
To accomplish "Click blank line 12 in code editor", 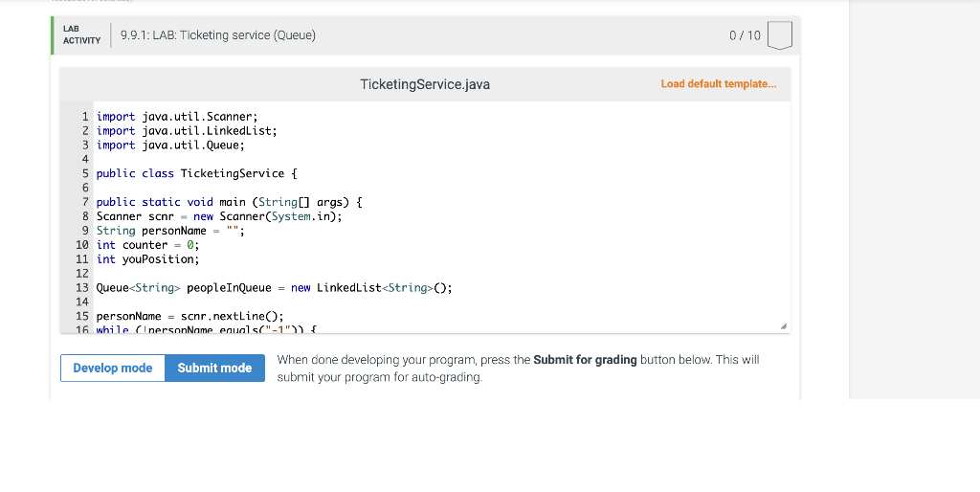I will click(441, 274).
